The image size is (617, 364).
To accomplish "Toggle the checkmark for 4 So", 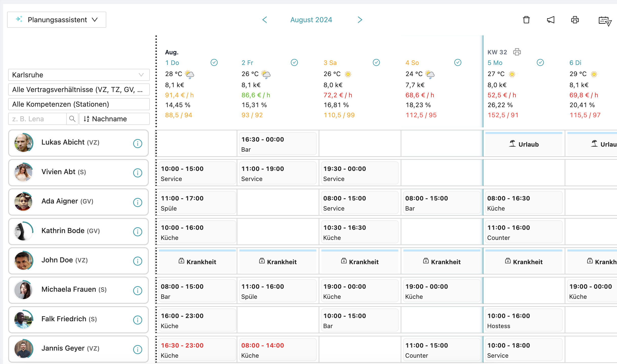I will [458, 62].
